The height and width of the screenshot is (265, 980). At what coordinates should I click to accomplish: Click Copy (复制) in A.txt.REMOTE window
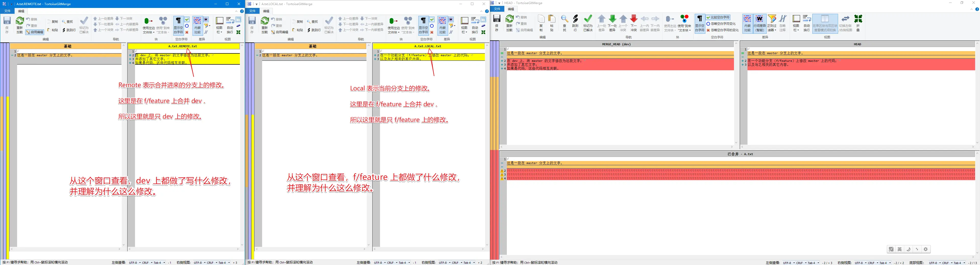(x=53, y=22)
